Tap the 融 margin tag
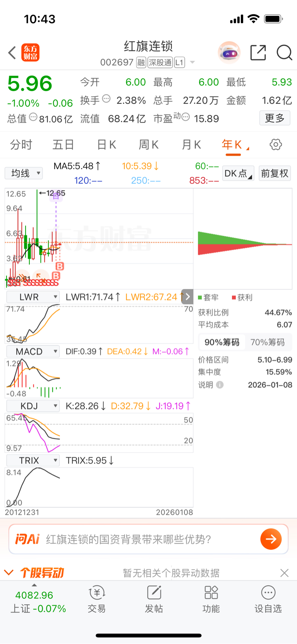This screenshot has height=644, width=297. (141, 62)
